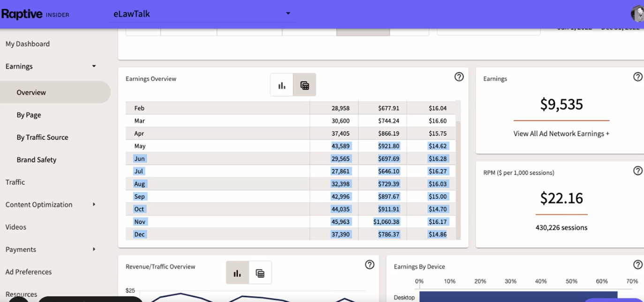Click the 45,963 sessions value
Screen dimensions: 644x302
point(341,222)
